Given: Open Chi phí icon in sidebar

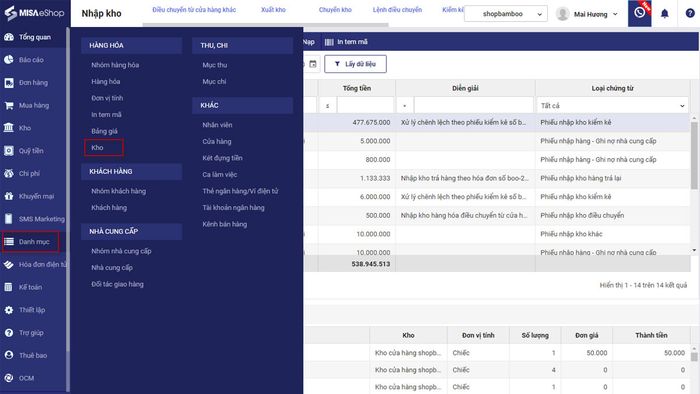Looking at the screenshot, I should pos(8,174).
